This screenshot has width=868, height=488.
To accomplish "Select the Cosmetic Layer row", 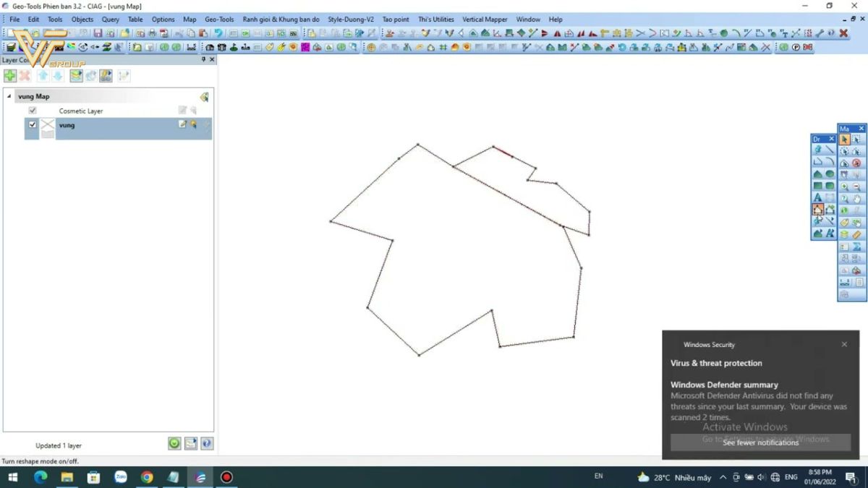I will [118, 111].
